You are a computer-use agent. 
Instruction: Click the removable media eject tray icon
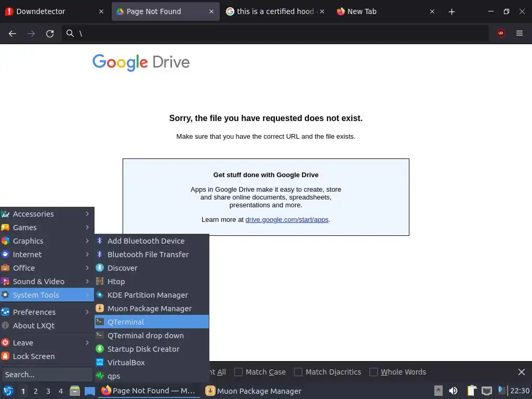438,391
